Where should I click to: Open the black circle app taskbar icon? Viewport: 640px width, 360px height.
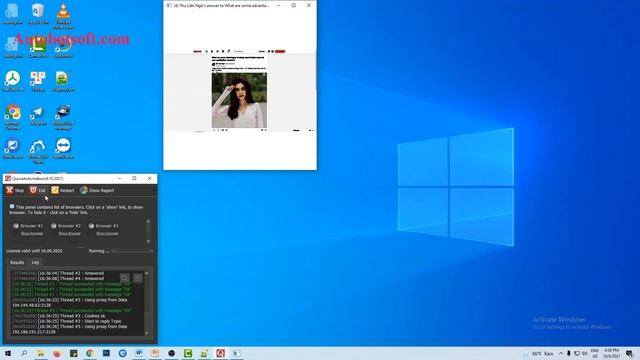pyautogui.click(x=171, y=353)
